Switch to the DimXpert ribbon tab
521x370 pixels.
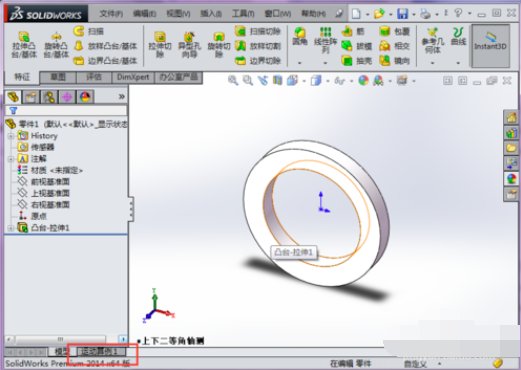(133, 77)
